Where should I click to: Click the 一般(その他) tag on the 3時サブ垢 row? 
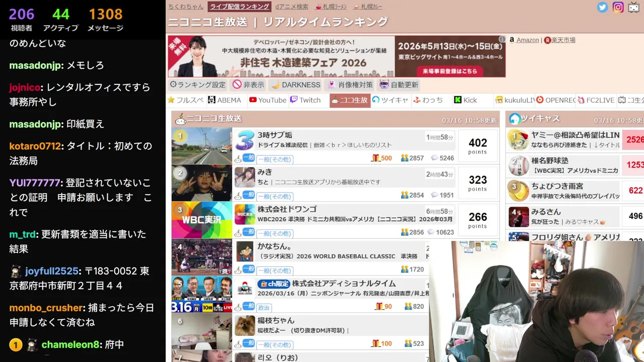pos(275,159)
